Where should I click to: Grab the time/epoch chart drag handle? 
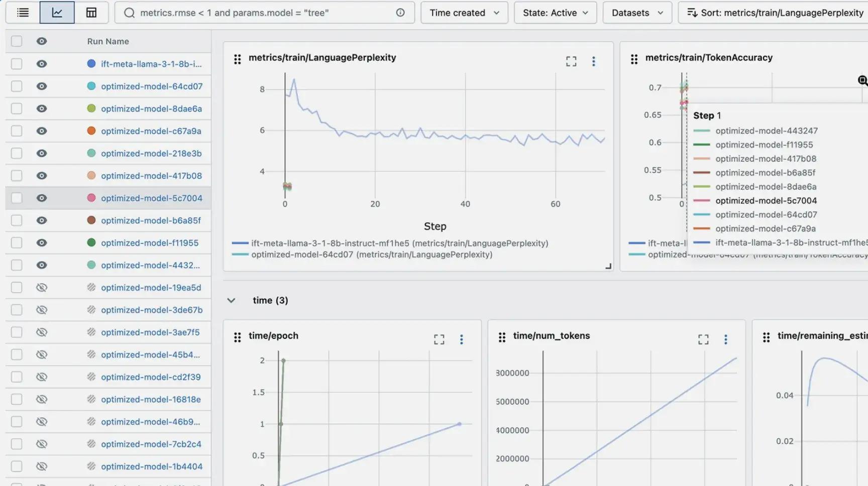point(238,337)
